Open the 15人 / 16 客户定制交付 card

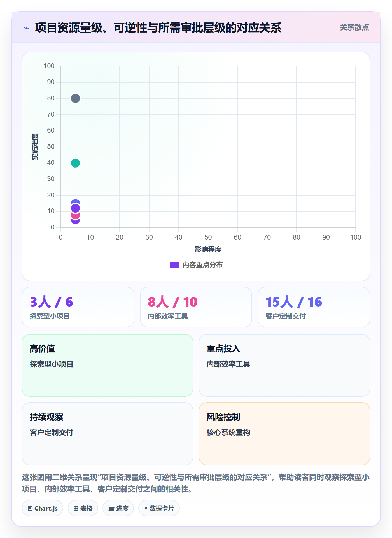point(314,307)
